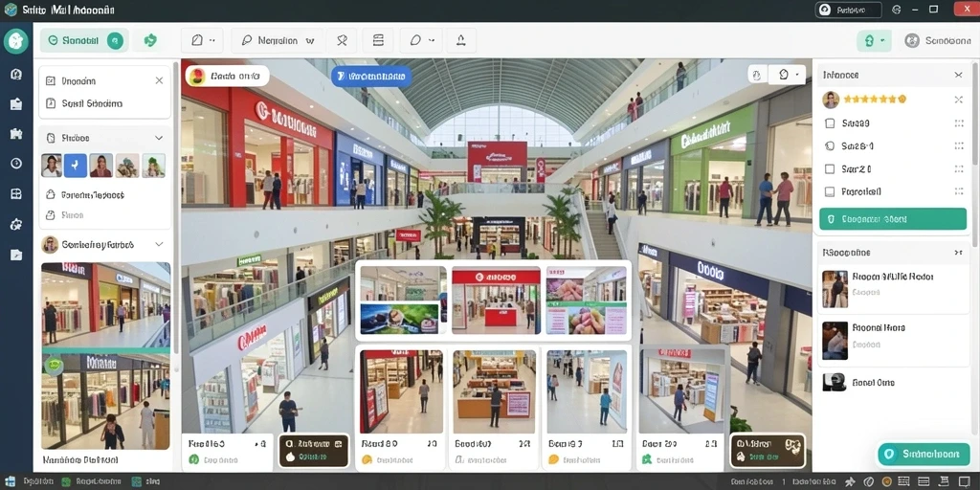
Task: Open the lasso blob tool dropdown in toolbar
Action: tap(421, 40)
